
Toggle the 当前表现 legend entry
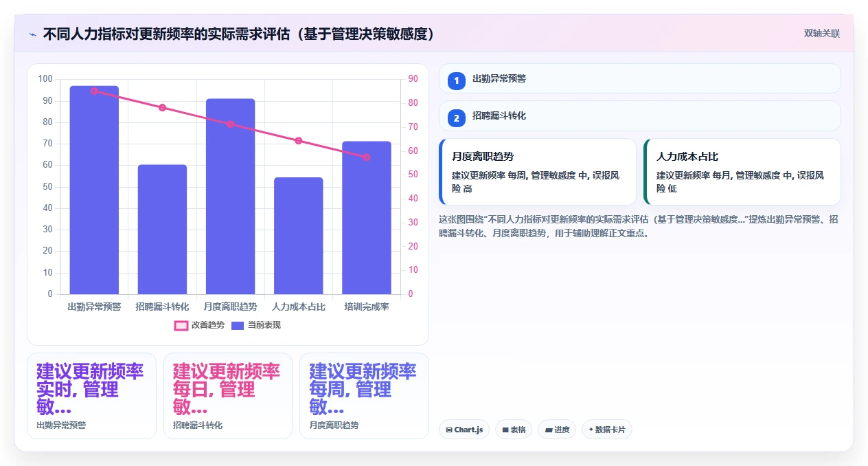tap(256, 325)
